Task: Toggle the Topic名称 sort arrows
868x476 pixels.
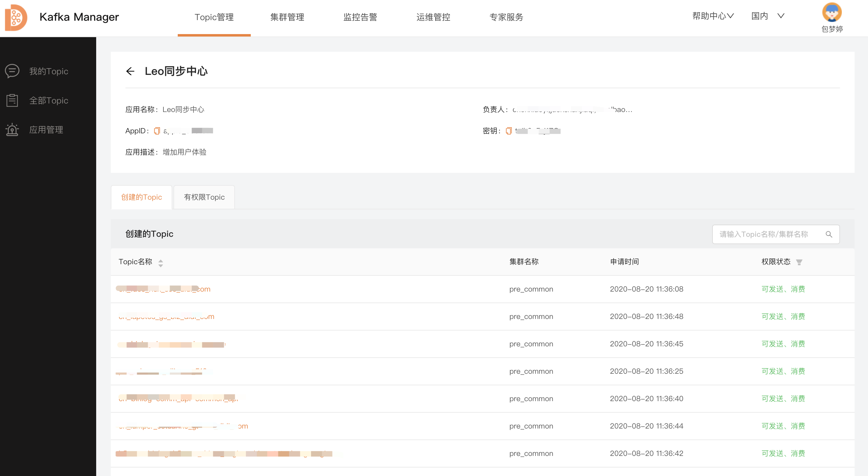Action: 161,263
